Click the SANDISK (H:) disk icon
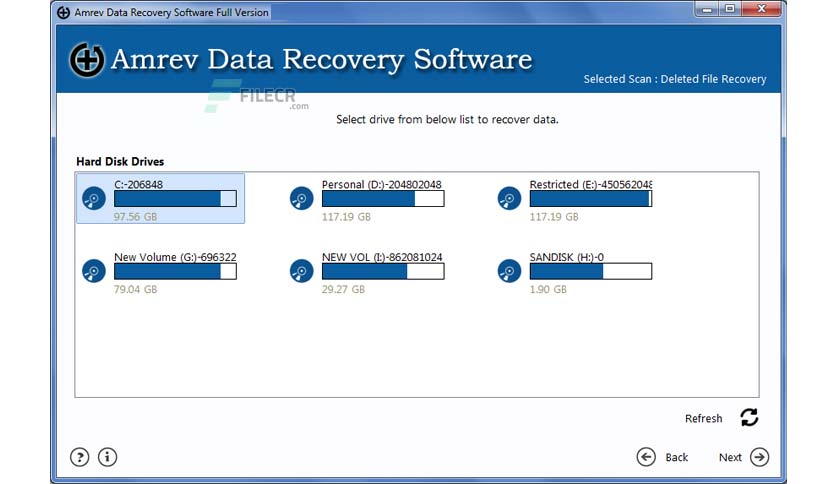The height and width of the screenshot is (484, 836). click(509, 271)
